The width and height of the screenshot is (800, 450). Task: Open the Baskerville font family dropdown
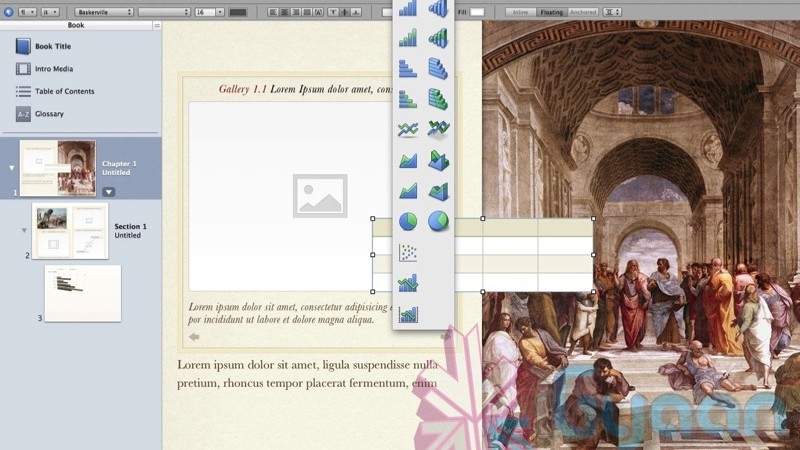click(x=104, y=12)
